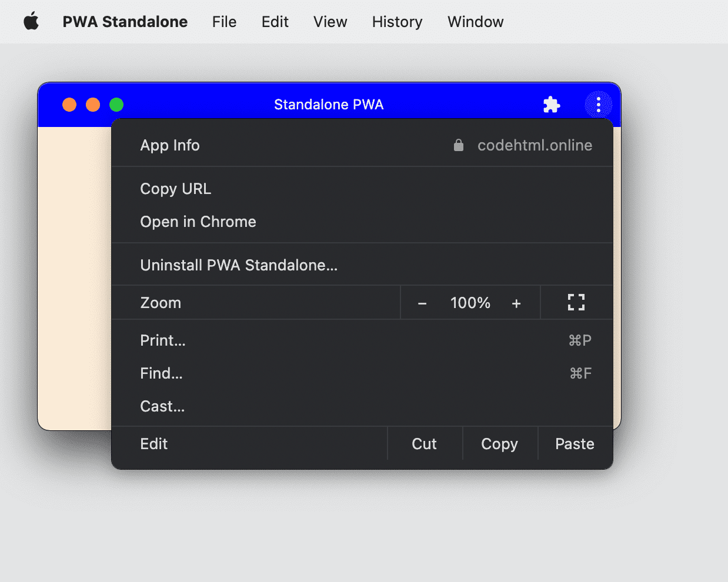Open extensions via the puzzle piece icon
The image size is (728, 582).
click(x=552, y=104)
